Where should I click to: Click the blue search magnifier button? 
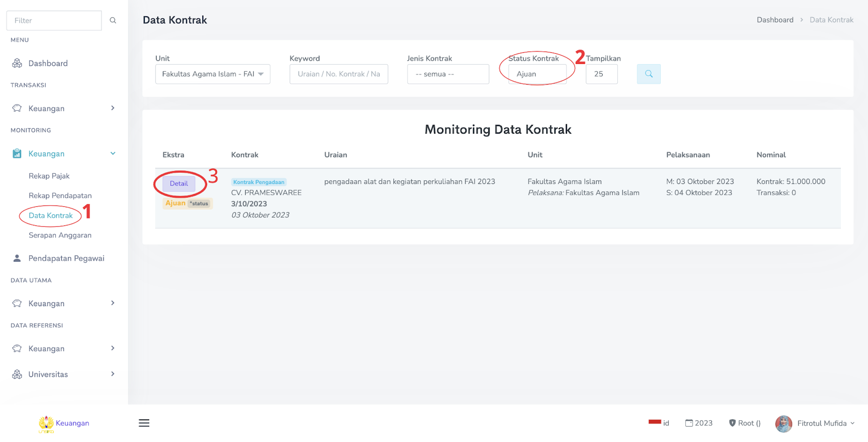pos(648,74)
